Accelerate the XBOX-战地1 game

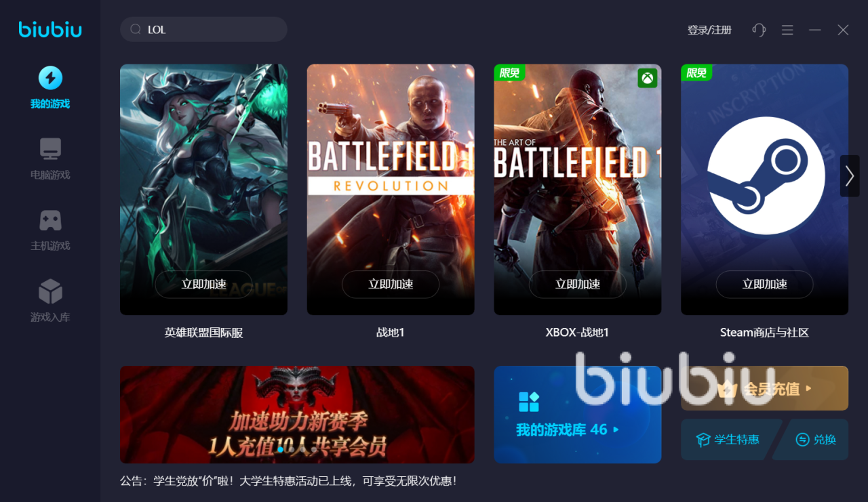[x=578, y=285]
